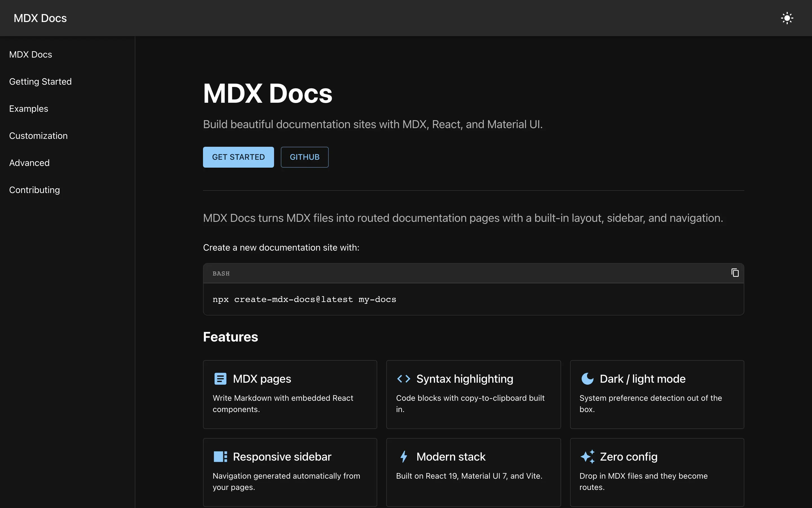Click the Features section heading
The width and height of the screenshot is (812, 508).
(231, 337)
